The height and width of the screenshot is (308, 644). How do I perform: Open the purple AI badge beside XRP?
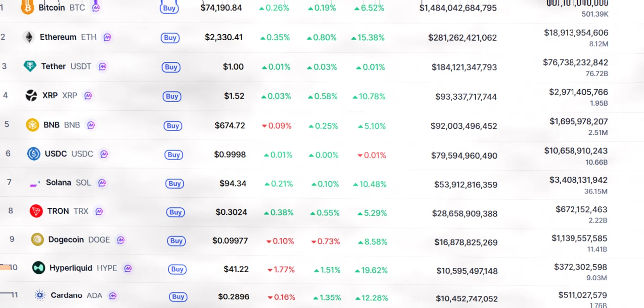tap(88, 96)
